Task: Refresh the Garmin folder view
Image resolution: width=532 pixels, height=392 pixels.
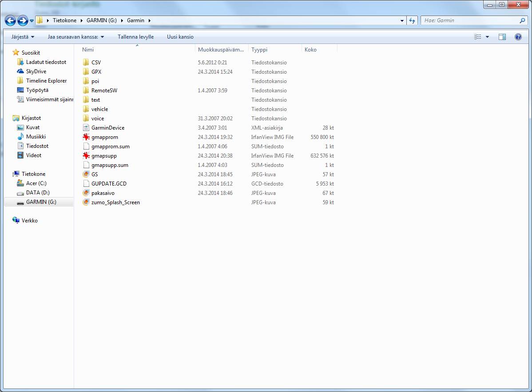Action: click(x=412, y=20)
